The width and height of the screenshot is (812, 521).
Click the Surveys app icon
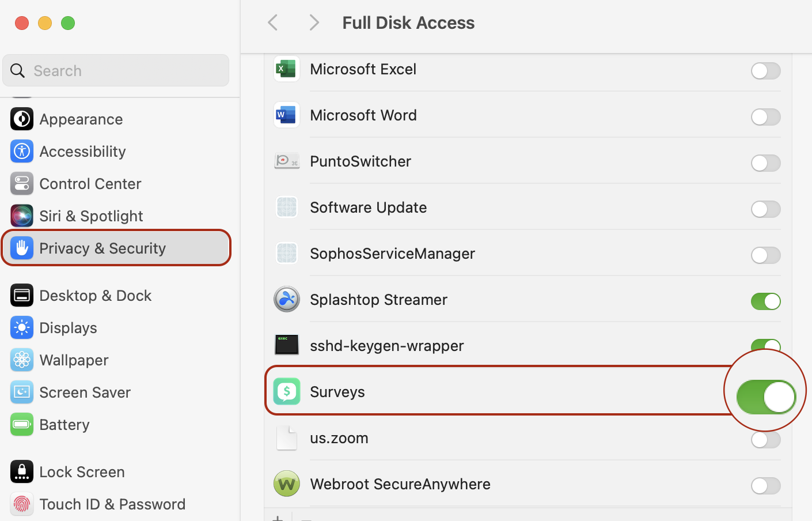coord(286,392)
